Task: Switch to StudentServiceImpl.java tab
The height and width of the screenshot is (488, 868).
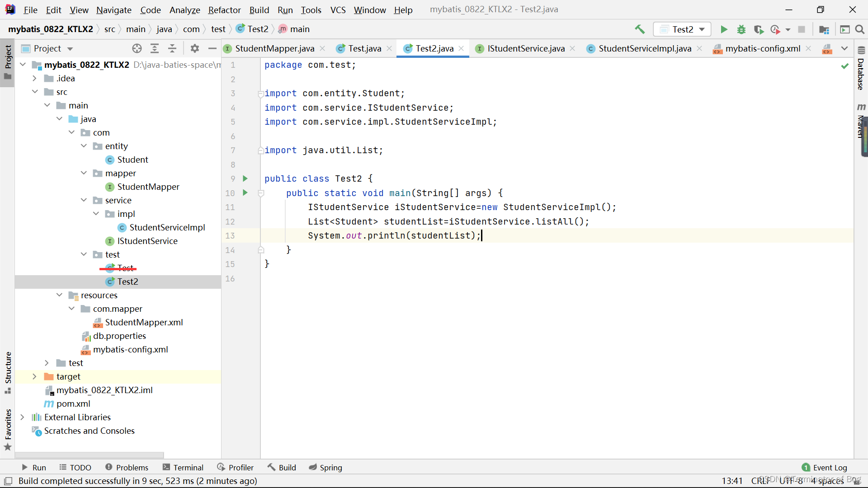Action: point(645,48)
